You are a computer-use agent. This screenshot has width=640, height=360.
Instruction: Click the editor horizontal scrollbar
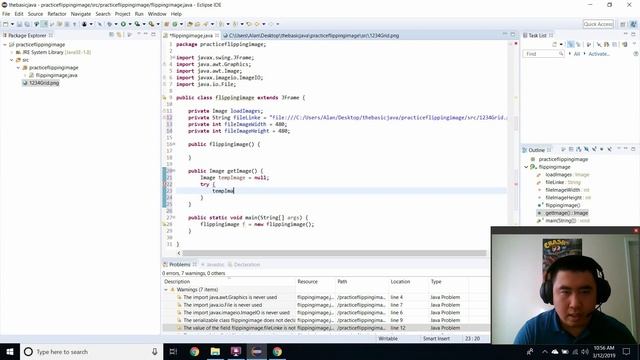(334, 253)
